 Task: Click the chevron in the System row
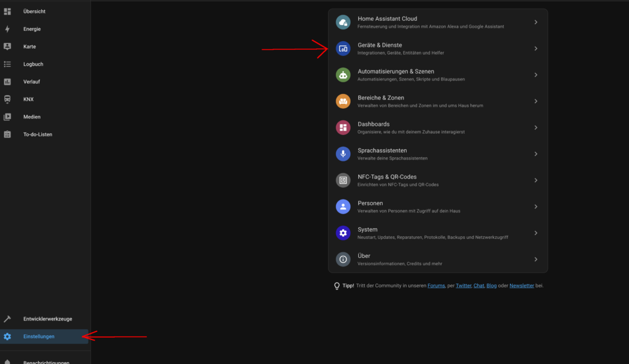coord(536,233)
